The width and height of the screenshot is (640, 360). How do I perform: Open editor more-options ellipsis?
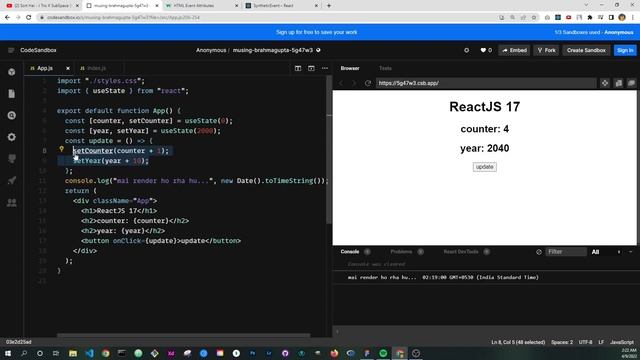(324, 68)
